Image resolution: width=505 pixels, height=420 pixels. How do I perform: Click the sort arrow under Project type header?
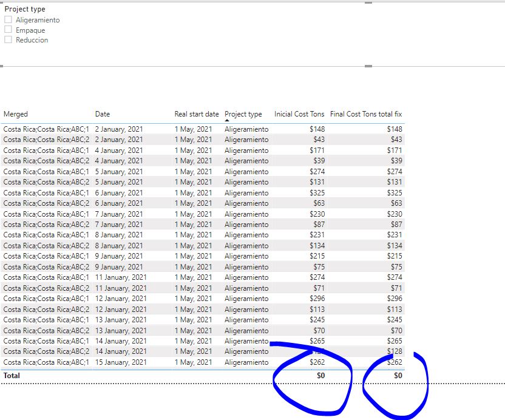(x=227, y=120)
